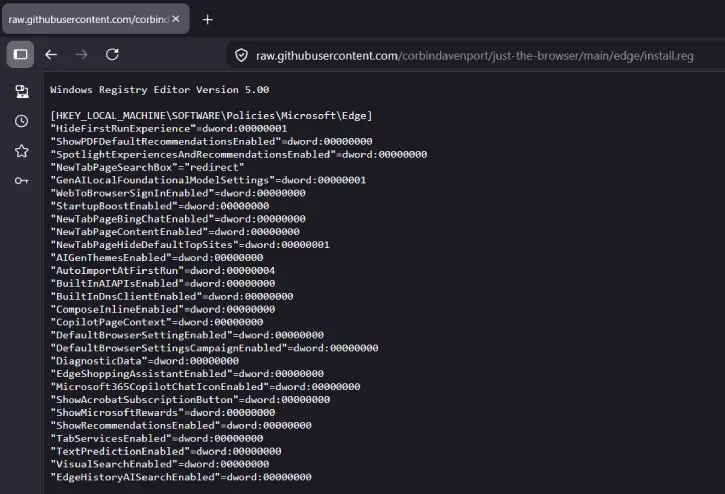The image size is (725, 494).
Task: Click the "DefaultBrowserSettingsCampaignEnabled" line
Action: tap(215, 348)
